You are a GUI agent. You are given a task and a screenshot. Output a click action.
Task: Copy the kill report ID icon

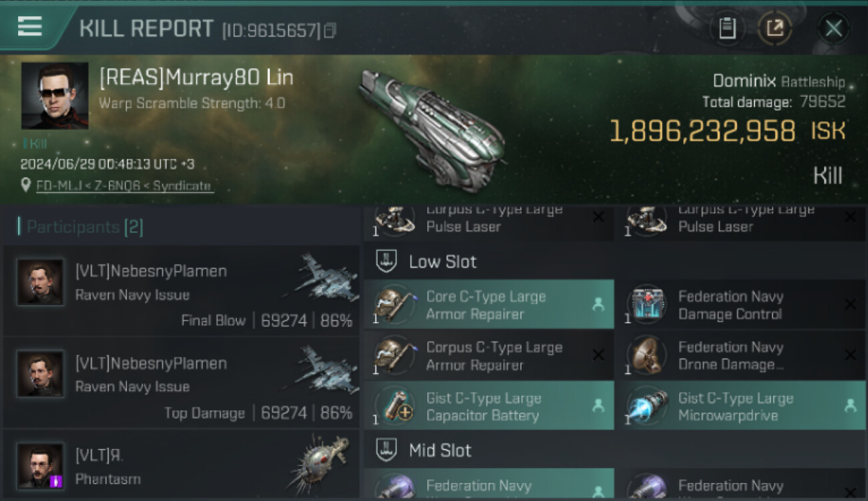pos(330,31)
